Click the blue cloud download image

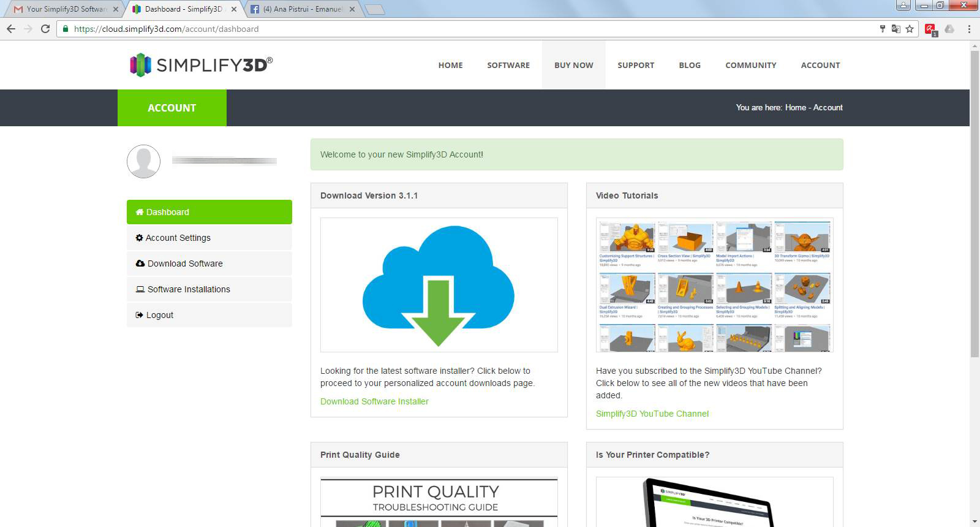pyautogui.click(x=439, y=285)
